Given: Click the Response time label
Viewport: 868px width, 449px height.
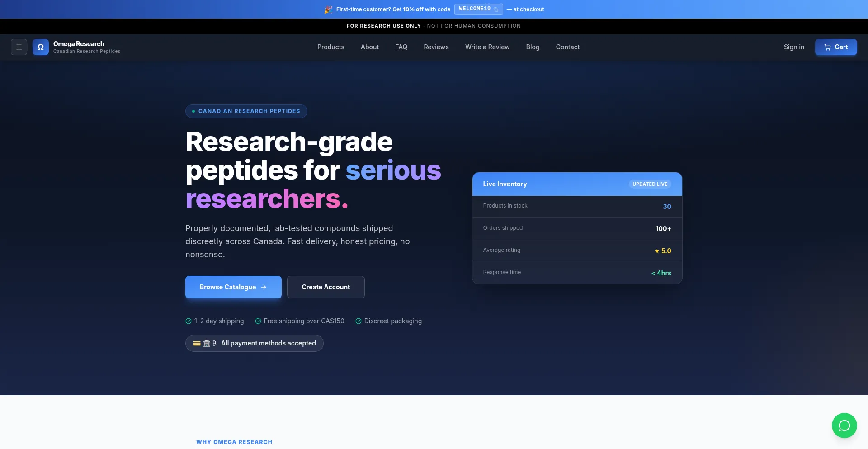Looking at the screenshot, I should (502, 272).
